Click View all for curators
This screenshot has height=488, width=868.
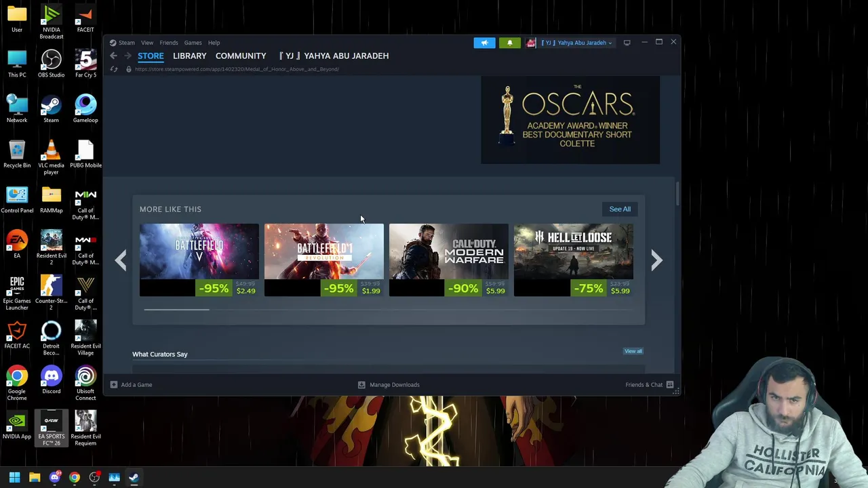coord(633,351)
